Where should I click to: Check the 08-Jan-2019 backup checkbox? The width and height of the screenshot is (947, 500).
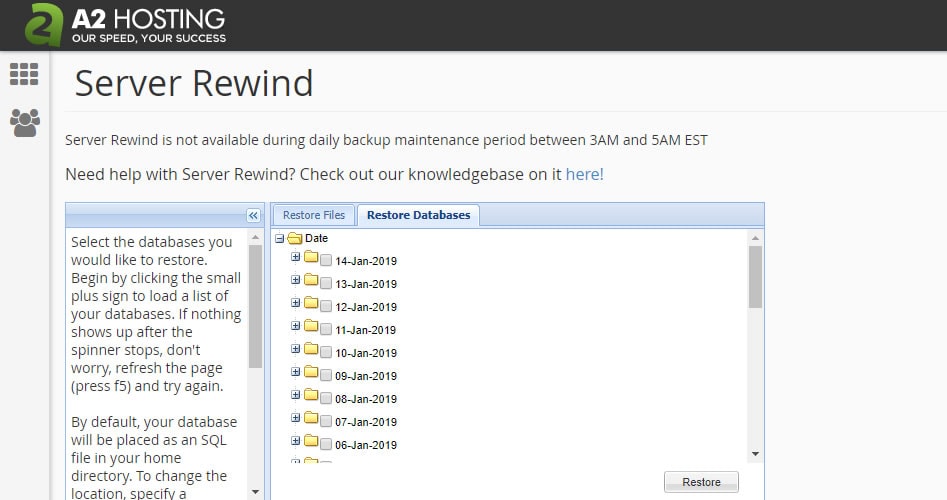pos(326,399)
